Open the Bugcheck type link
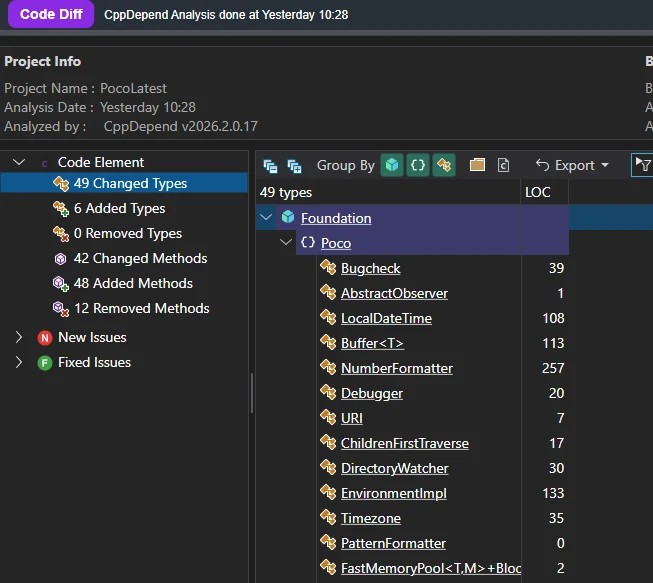Screen dimensions: 653x583 [x=370, y=268]
